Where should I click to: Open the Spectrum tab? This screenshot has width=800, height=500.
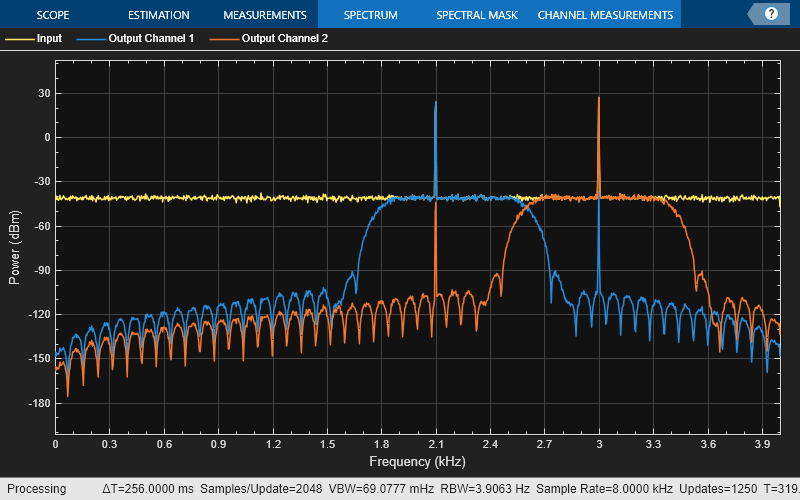pos(370,15)
